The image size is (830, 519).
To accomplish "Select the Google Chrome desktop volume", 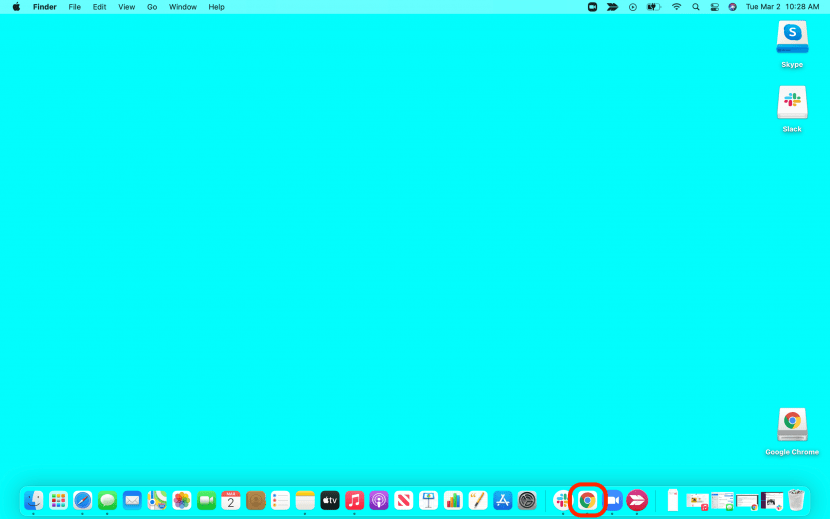I will (792, 425).
